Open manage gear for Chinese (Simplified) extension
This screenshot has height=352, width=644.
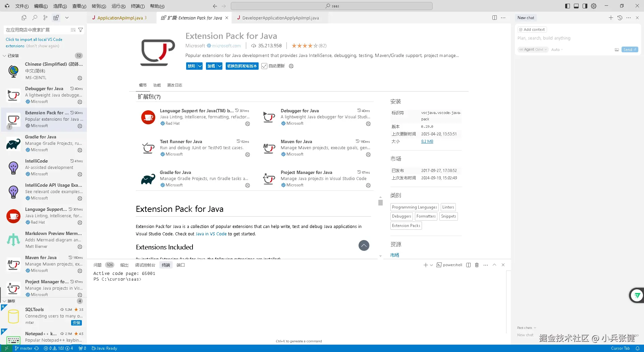[80, 78]
